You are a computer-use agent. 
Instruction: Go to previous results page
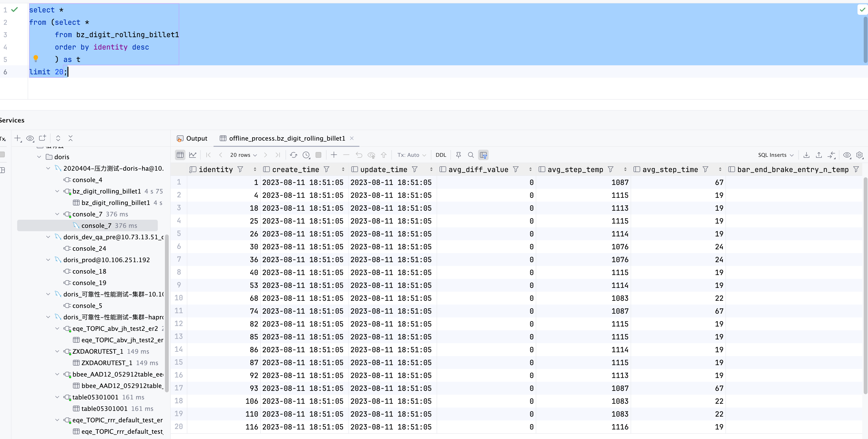click(221, 155)
